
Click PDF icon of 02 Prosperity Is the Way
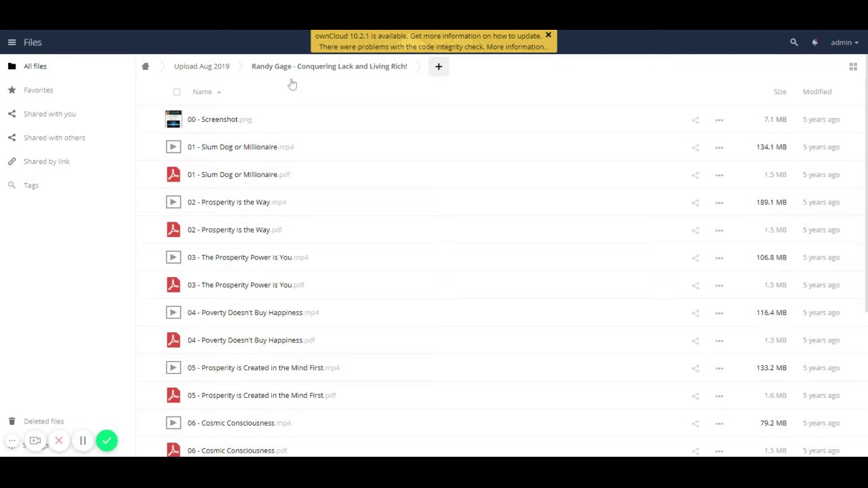pos(174,230)
